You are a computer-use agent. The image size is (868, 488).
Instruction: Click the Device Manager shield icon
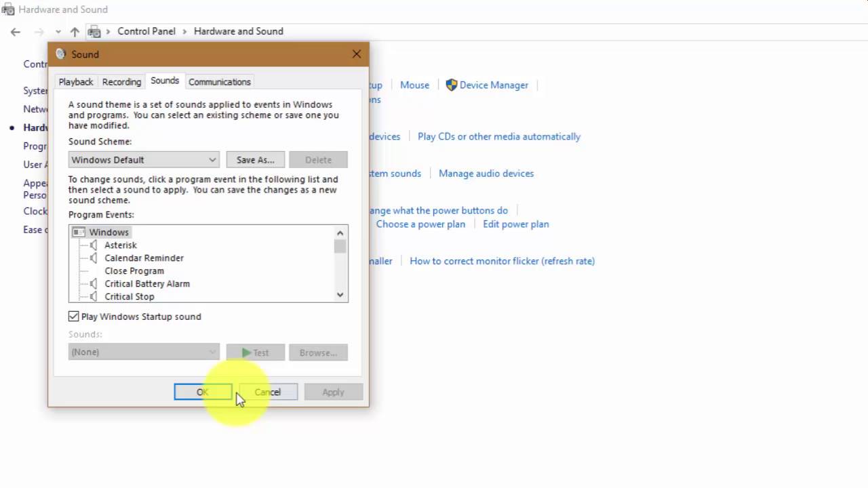[451, 85]
